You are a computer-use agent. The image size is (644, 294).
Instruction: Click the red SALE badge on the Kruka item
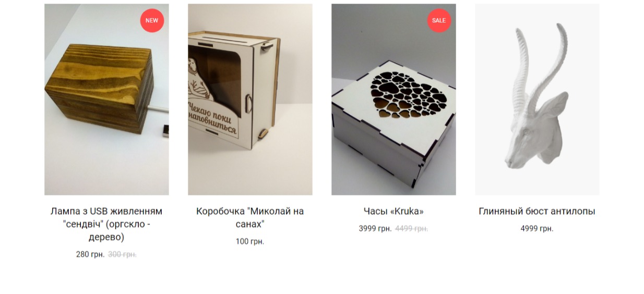(x=439, y=20)
